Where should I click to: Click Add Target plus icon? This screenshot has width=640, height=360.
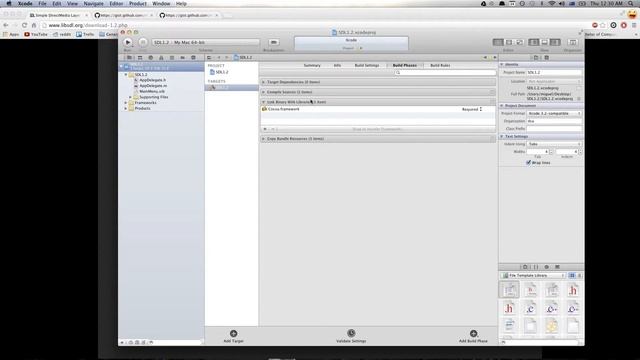coord(233,333)
